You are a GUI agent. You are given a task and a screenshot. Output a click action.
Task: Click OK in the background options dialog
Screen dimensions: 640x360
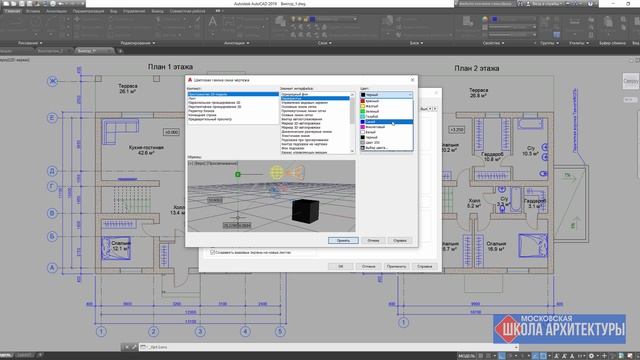tap(341, 266)
